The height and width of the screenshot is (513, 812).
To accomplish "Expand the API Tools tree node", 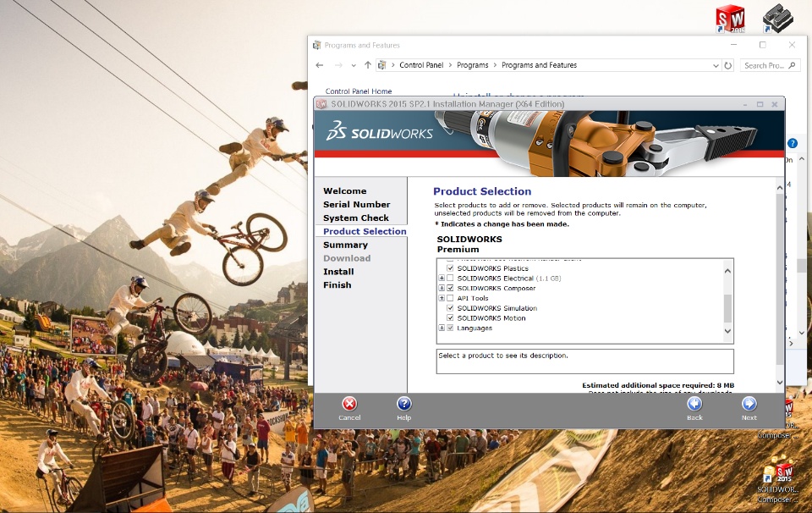I will (442, 298).
